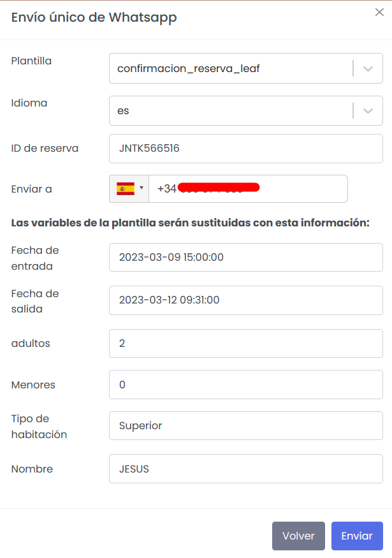Click the 'es' language value
Image resolution: width=392 pixels, height=558 pixels.
(x=124, y=111)
